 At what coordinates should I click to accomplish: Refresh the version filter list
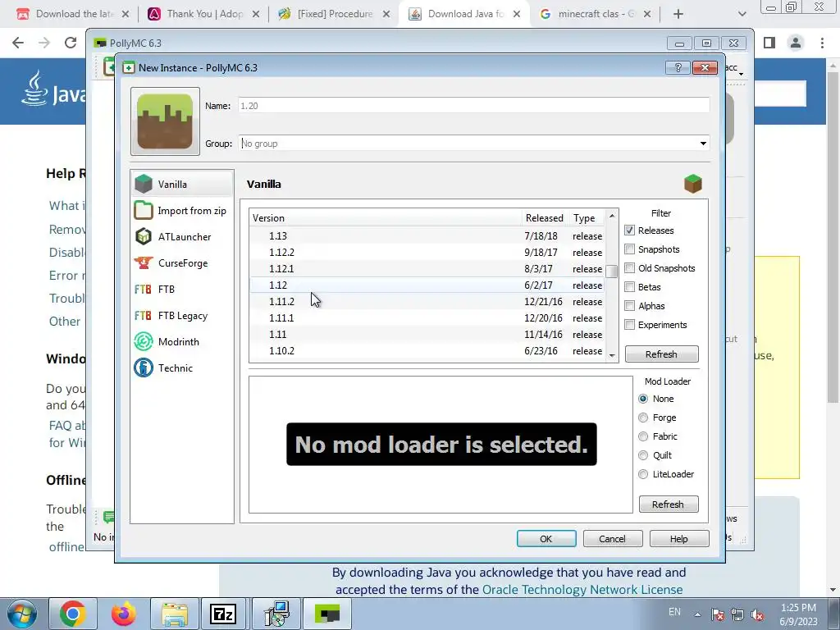point(662,354)
